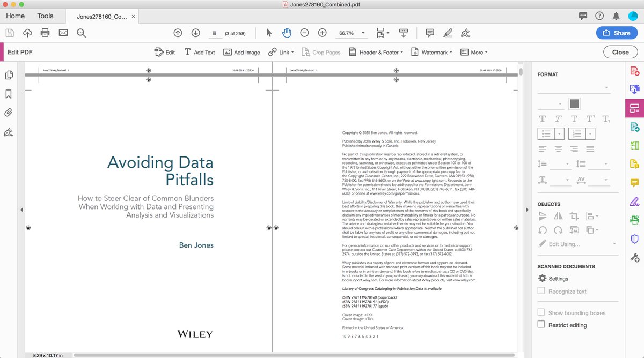Switch to the Home tab
644x358 pixels.
click(x=15, y=16)
